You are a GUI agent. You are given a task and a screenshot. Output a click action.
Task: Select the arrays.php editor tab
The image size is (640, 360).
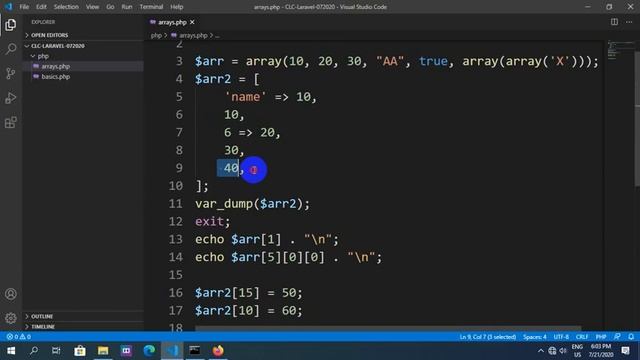tap(172, 22)
